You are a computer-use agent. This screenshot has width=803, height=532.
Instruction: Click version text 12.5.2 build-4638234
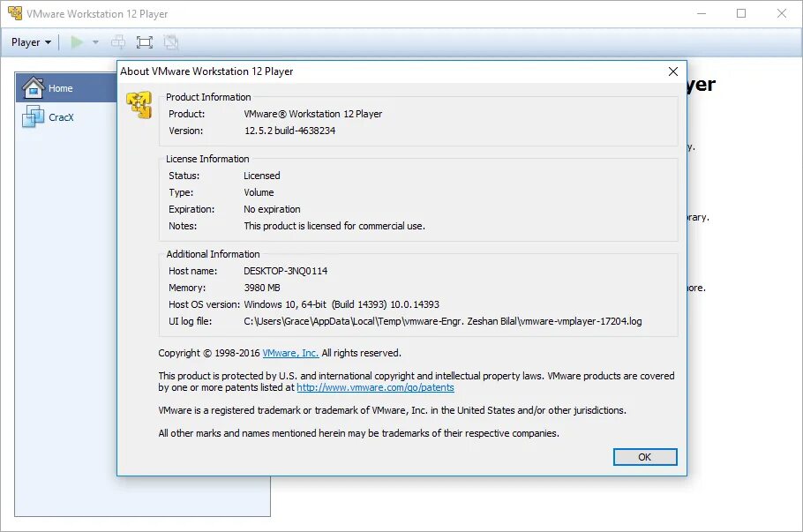pos(289,131)
